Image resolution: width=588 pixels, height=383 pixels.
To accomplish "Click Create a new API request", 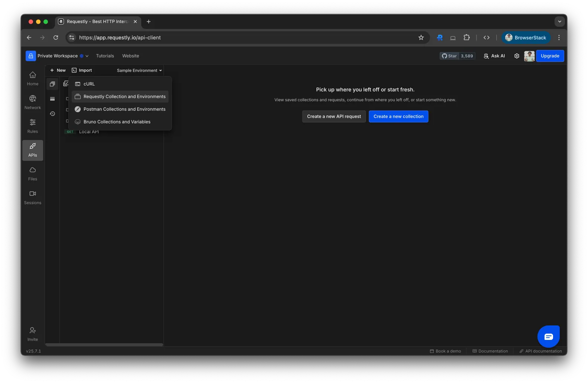I will tap(334, 116).
